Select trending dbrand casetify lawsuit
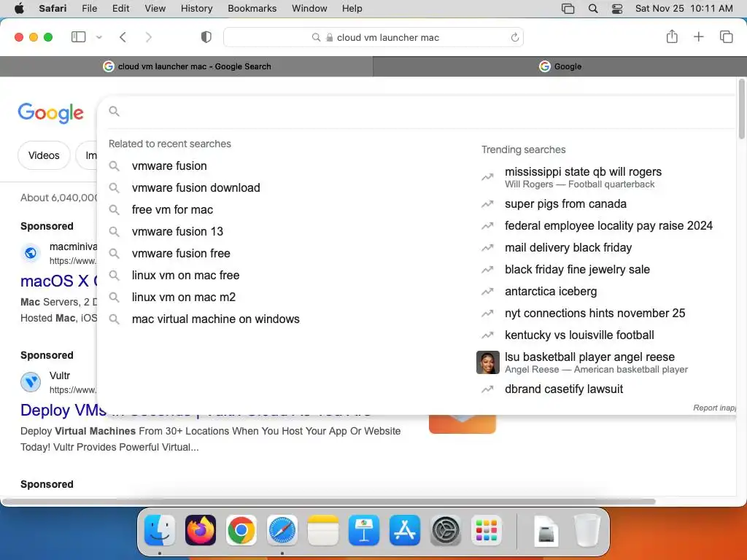 pyautogui.click(x=564, y=389)
